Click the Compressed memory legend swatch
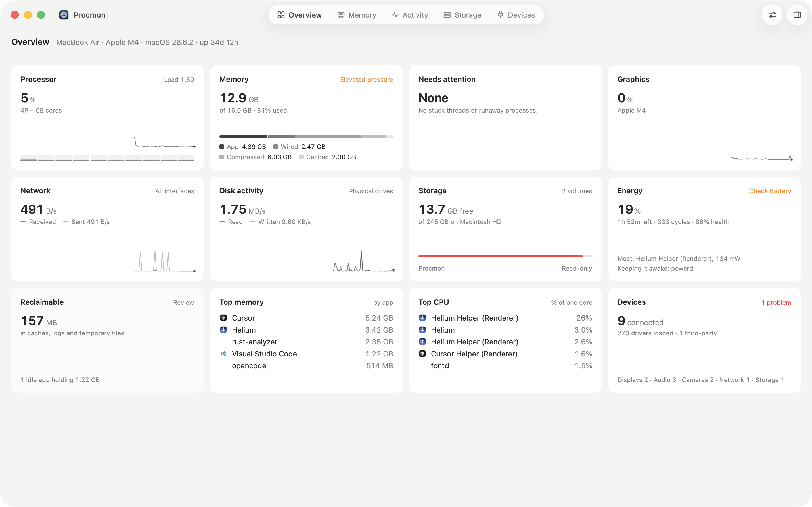The image size is (812, 507). tap(222, 157)
